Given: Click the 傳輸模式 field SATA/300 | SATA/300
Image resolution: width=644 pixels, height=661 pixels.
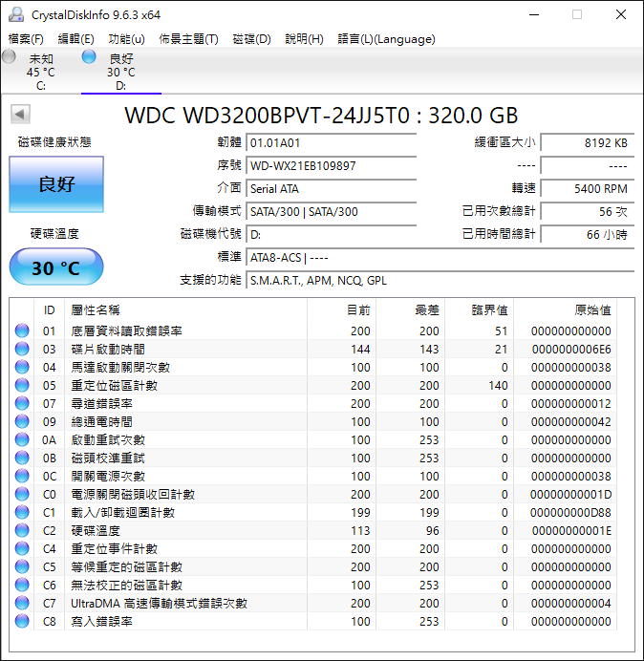Looking at the screenshot, I should (331, 211).
